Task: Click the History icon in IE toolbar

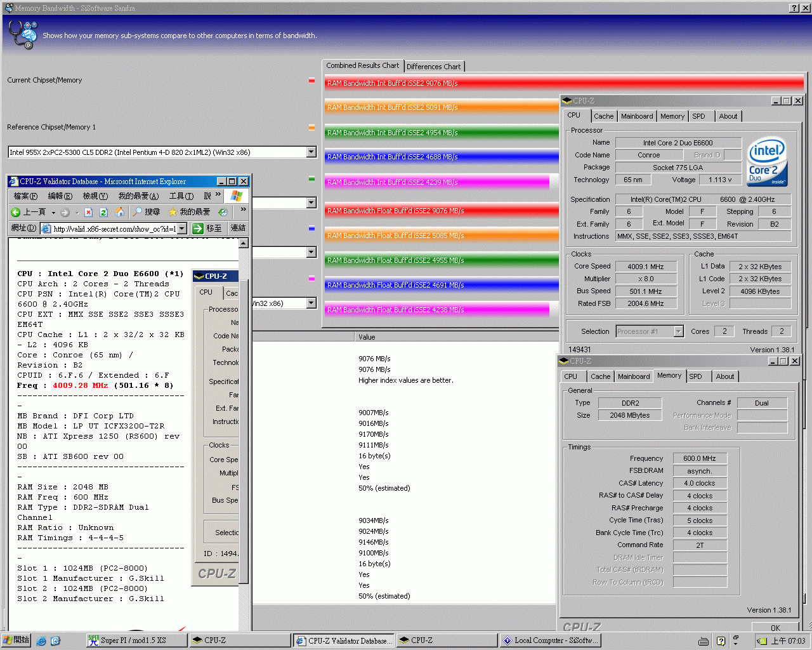Action: pyautogui.click(x=223, y=212)
